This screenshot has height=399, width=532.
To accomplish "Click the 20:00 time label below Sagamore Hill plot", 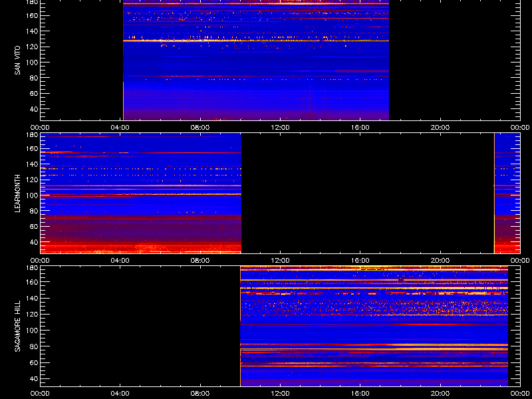I will point(440,394).
